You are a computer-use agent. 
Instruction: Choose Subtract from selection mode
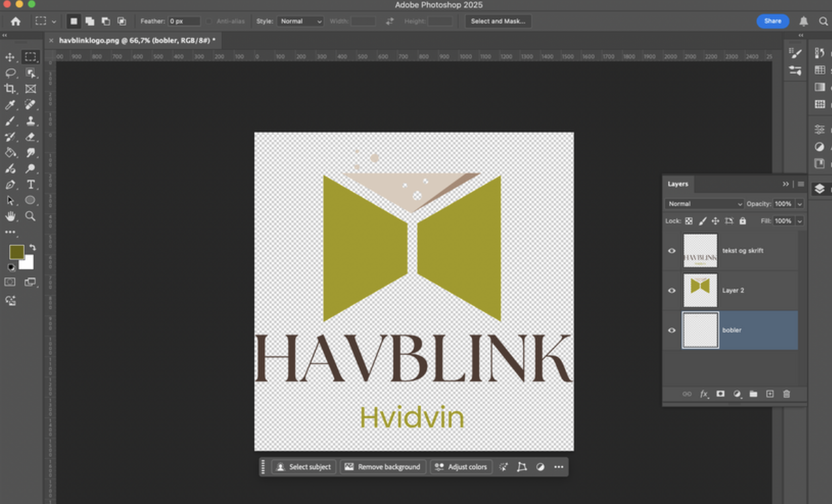(105, 21)
